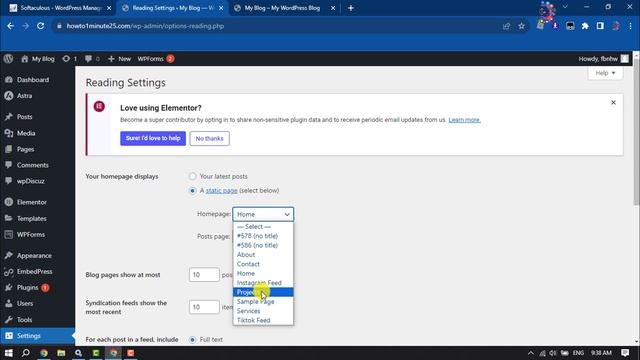Focus Syndication feeds item count field
The height and width of the screenshot is (360, 640).
(x=204, y=307)
